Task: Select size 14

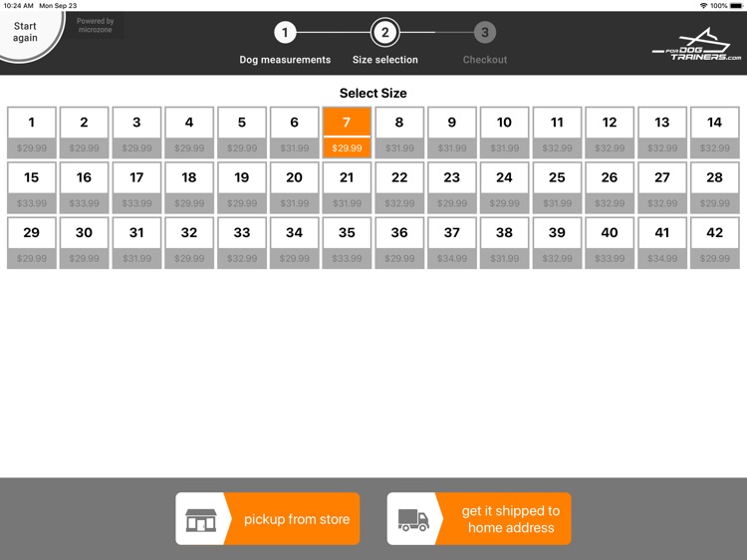Action: [714, 133]
